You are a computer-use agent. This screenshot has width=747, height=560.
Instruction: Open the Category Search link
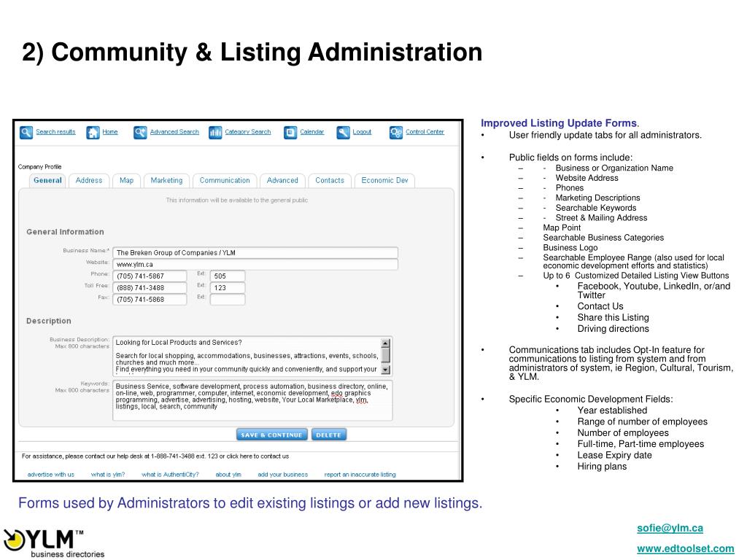coord(248,132)
